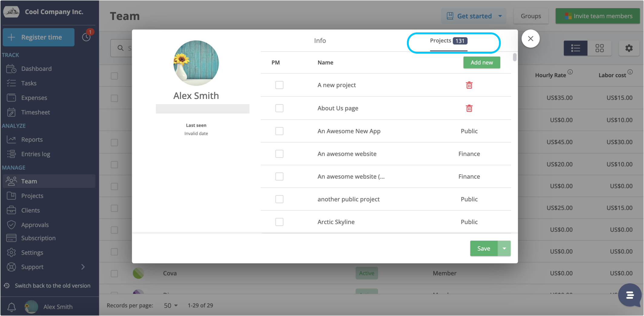Check the PM box for 'A new project'
Screen dimensions: 644x316
(x=279, y=85)
